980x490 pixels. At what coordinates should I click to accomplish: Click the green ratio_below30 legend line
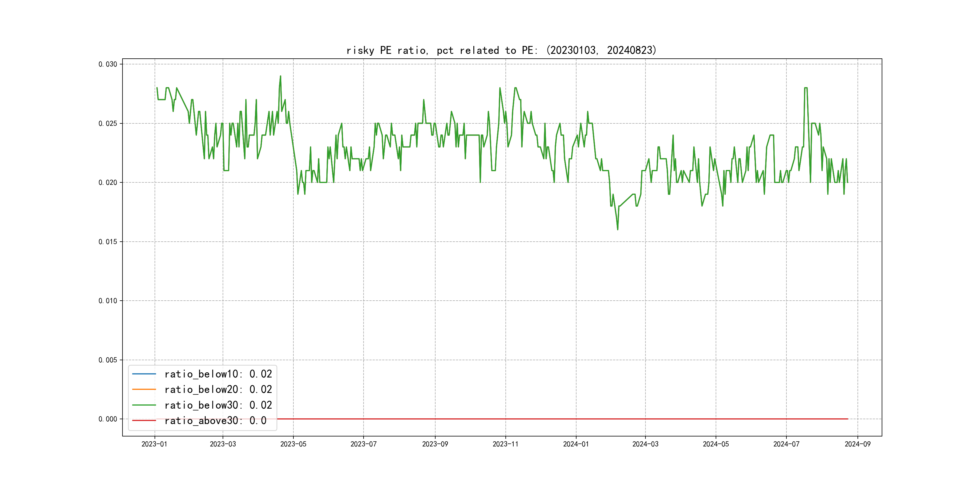[x=144, y=405]
